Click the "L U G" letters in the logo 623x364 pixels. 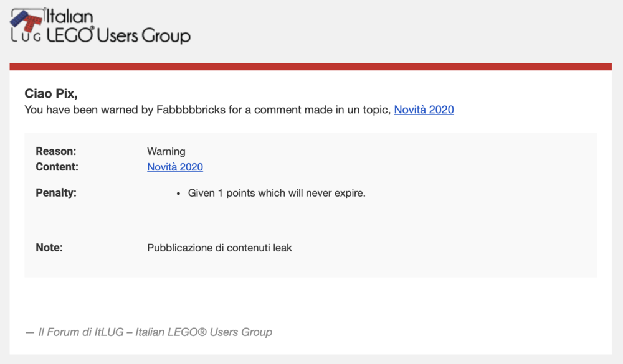[26, 37]
